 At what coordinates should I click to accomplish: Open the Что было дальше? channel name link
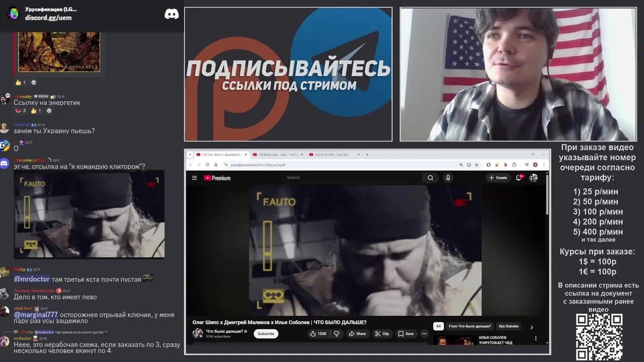[x=224, y=331]
